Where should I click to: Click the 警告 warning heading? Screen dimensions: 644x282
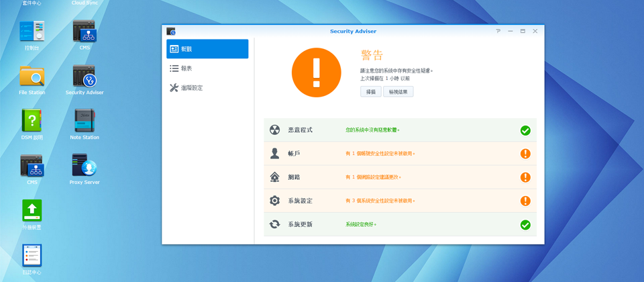[x=372, y=56]
